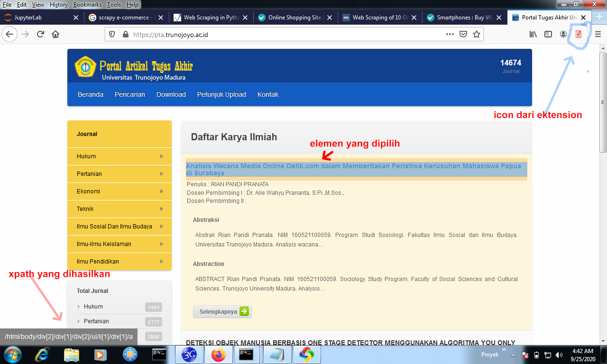The width and height of the screenshot is (607, 364).
Task: Click the URL address bar
Action: tap(275, 34)
